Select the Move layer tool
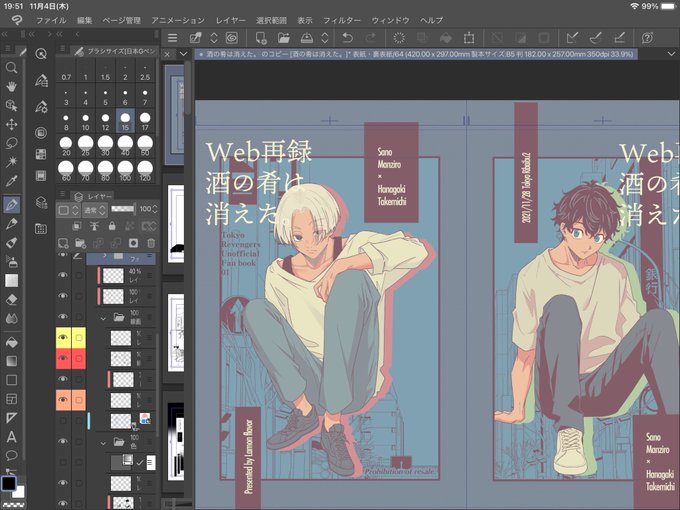This screenshot has width=680, height=510. (x=11, y=124)
